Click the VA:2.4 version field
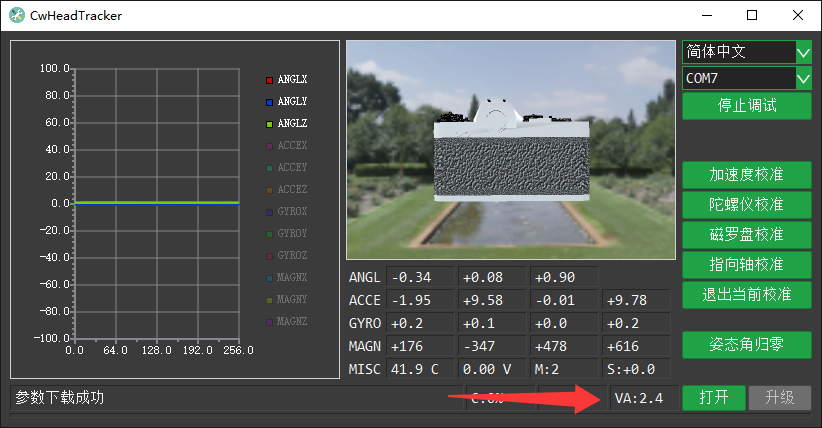This screenshot has width=822, height=428. coord(644,398)
